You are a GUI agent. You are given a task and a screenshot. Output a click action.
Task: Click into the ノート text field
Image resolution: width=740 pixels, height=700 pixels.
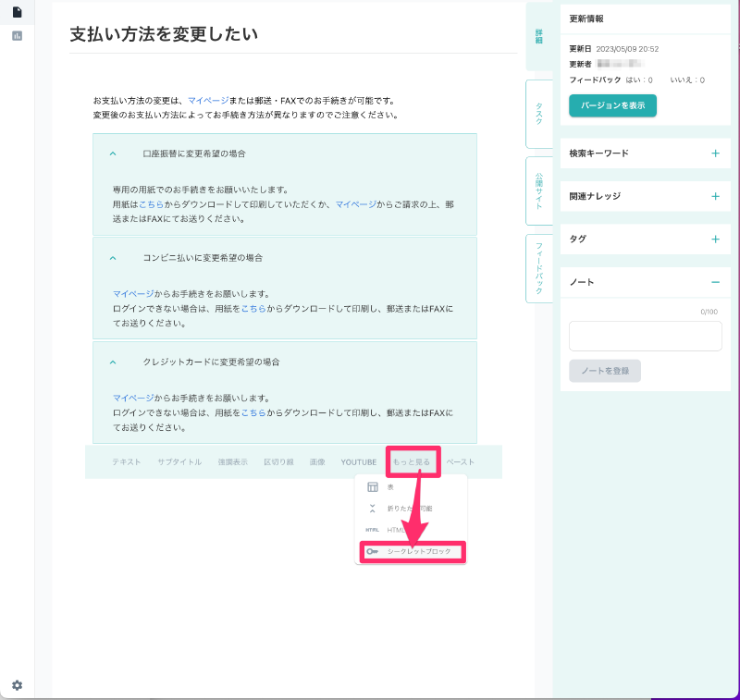645,336
